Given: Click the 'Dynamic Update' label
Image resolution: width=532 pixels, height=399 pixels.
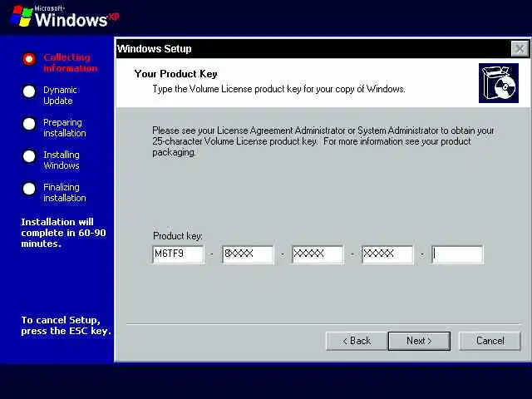Looking at the screenshot, I should pyautogui.click(x=60, y=96).
